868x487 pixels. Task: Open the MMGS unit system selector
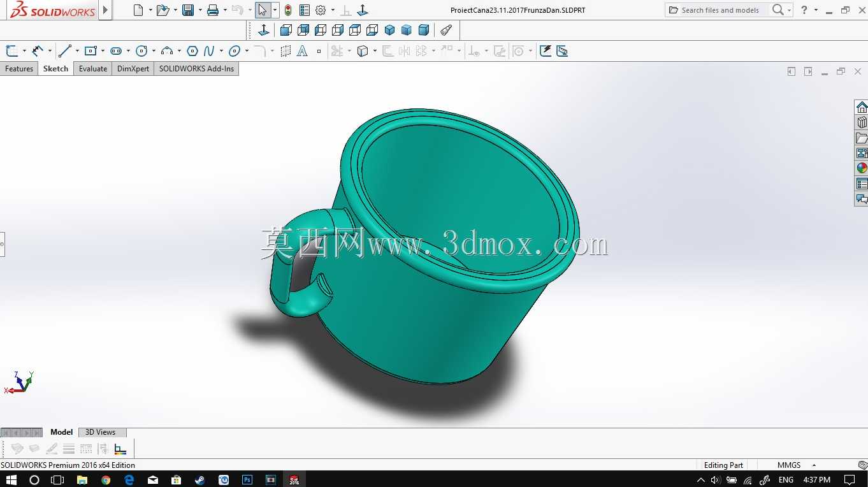[797, 465]
